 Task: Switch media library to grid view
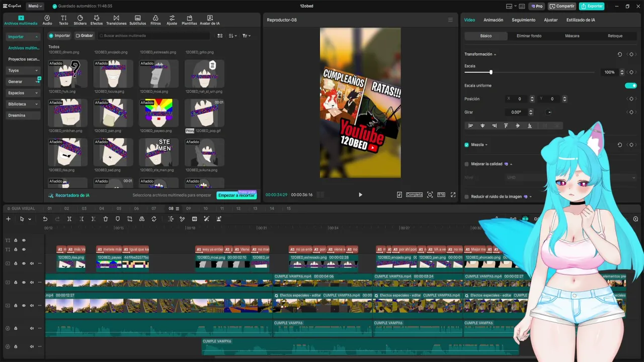pos(220,36)
